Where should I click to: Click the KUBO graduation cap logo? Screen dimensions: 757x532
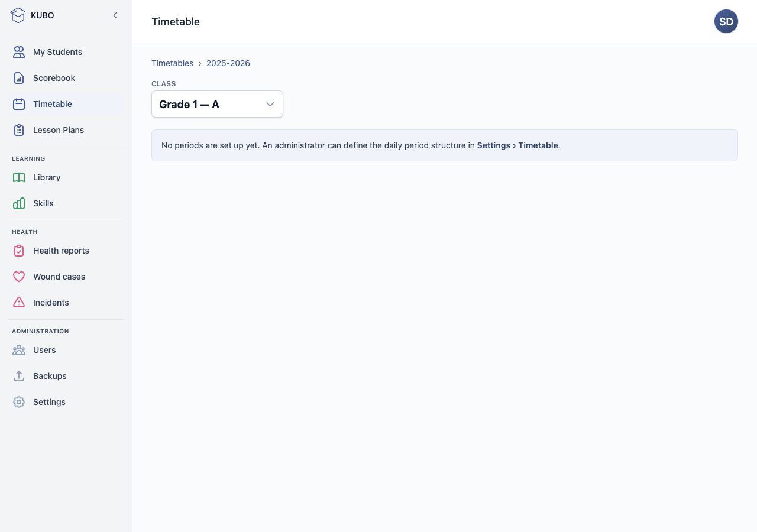(18, 15)
